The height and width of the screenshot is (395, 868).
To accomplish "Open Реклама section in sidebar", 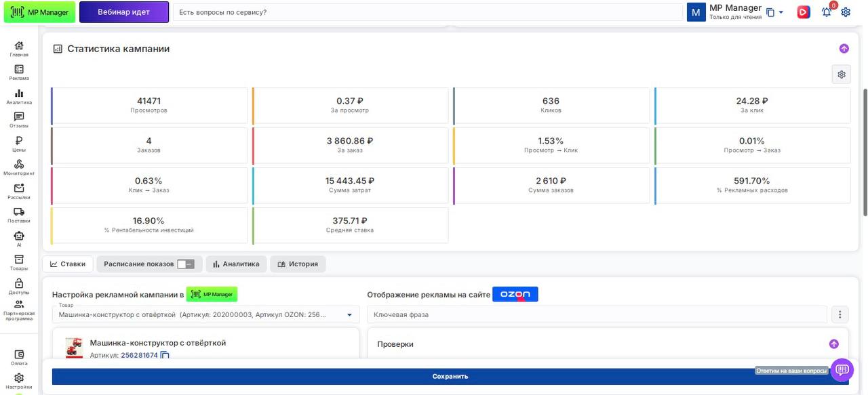I will tap(19, 72).
